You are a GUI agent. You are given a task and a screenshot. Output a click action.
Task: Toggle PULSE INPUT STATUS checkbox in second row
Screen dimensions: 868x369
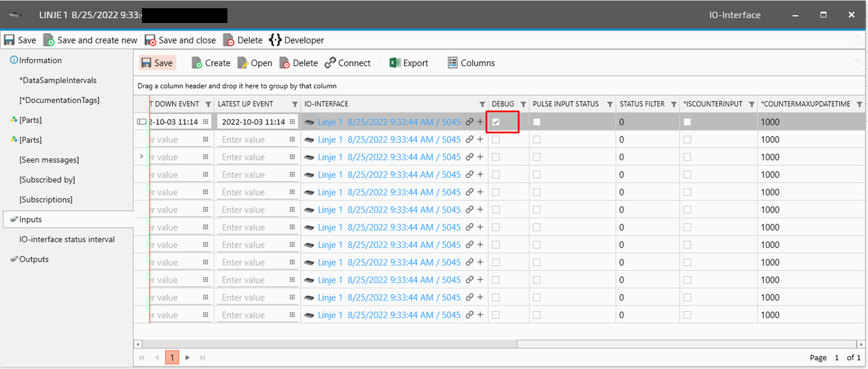537,140
